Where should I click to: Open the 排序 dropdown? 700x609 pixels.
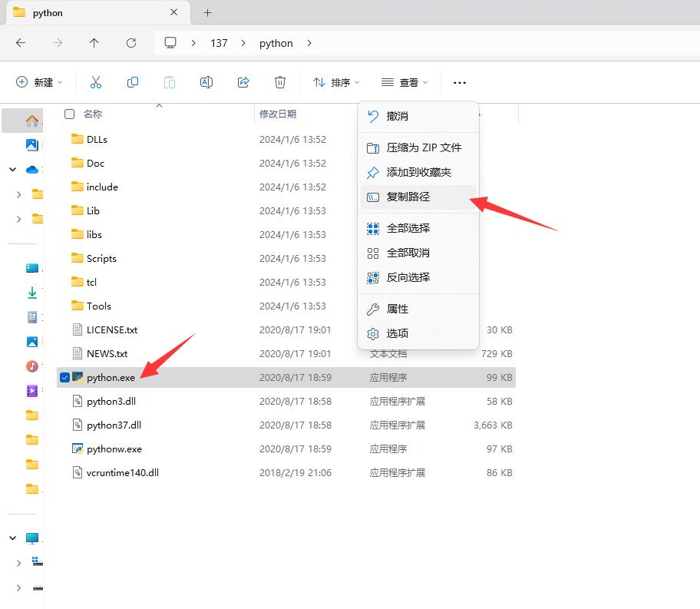pyautogui.click(x=336, y=82)
